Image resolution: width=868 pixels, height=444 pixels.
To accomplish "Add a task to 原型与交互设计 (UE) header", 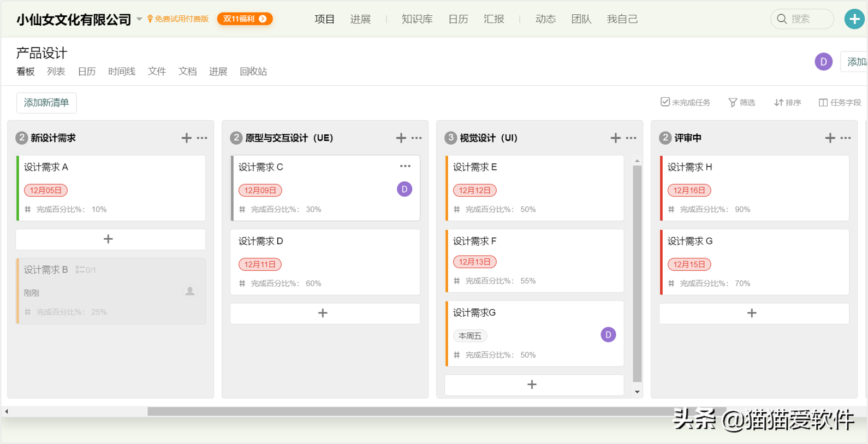I will [x=401, y=138].
